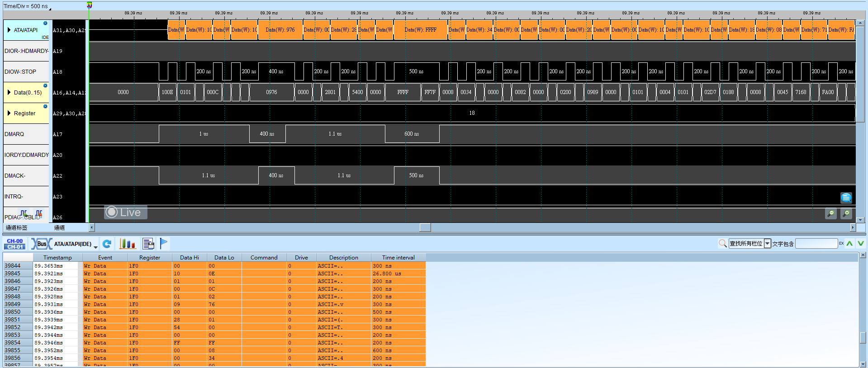Click the waveform scrollbar left arrow
The height and width of the screenshot is (368, 868).
[x=92, y=227]
